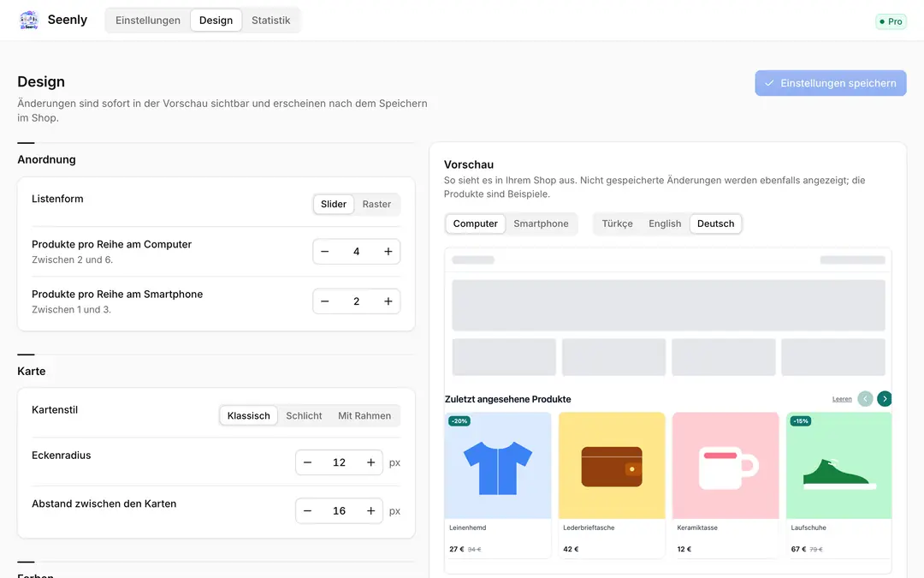924x578 pixels.
Task: Set preview language to Deutsch
Action: point(715,223)
